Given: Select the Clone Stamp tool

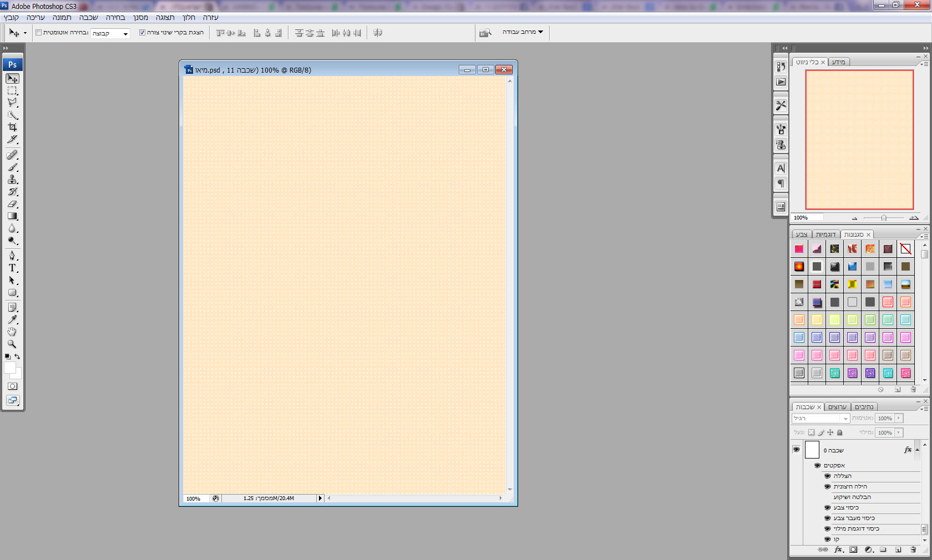Looking at the screenshot, I should coord(12,180).
